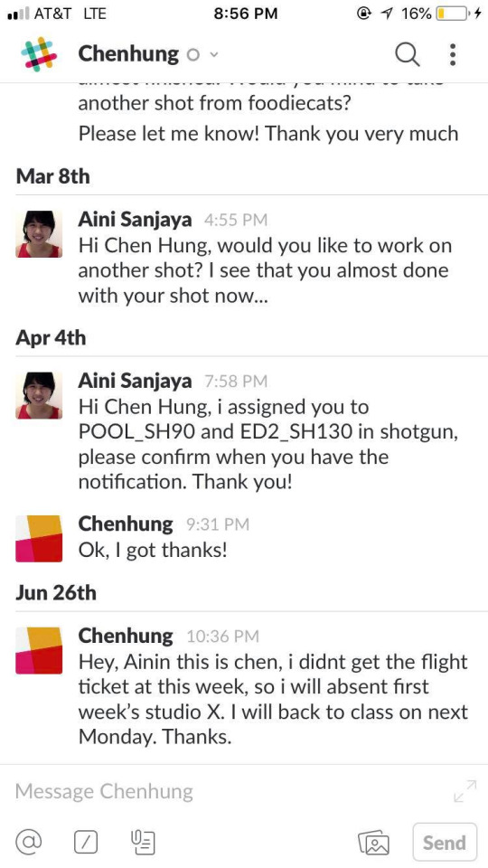Tap the Slack workspace logo icon
The image size is (488, 868).
click(39, 54)
